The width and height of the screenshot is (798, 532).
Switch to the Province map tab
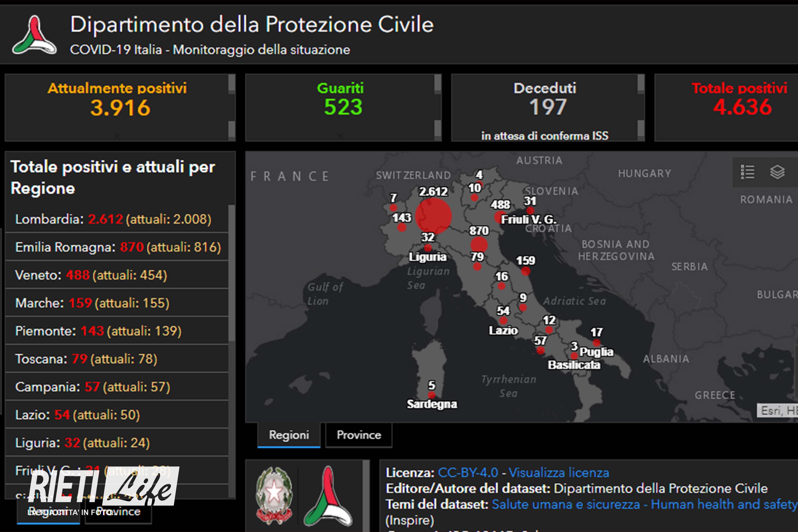(359, 435)
